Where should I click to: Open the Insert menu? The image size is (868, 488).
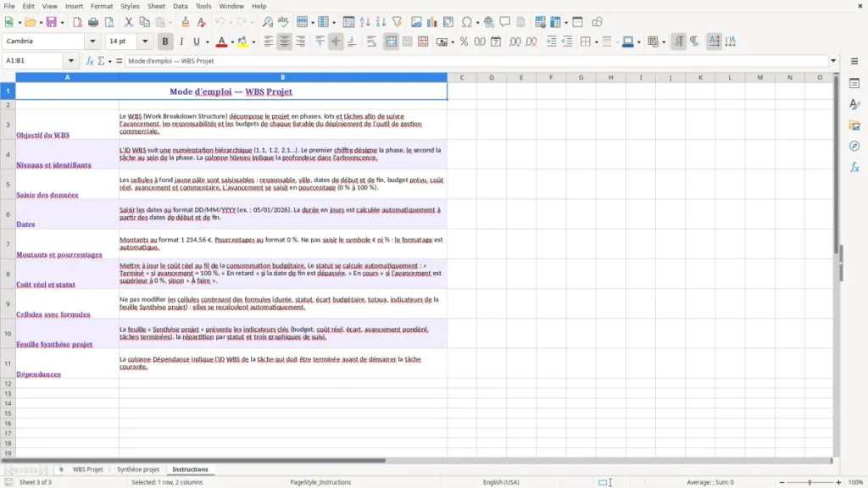[75, 6]
